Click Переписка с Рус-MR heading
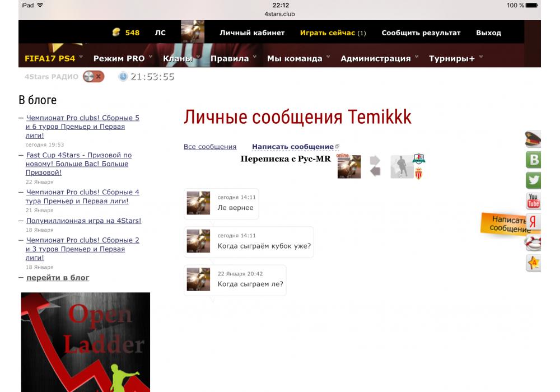Screen dimensions: 560x392 click(x=286, y=159)
